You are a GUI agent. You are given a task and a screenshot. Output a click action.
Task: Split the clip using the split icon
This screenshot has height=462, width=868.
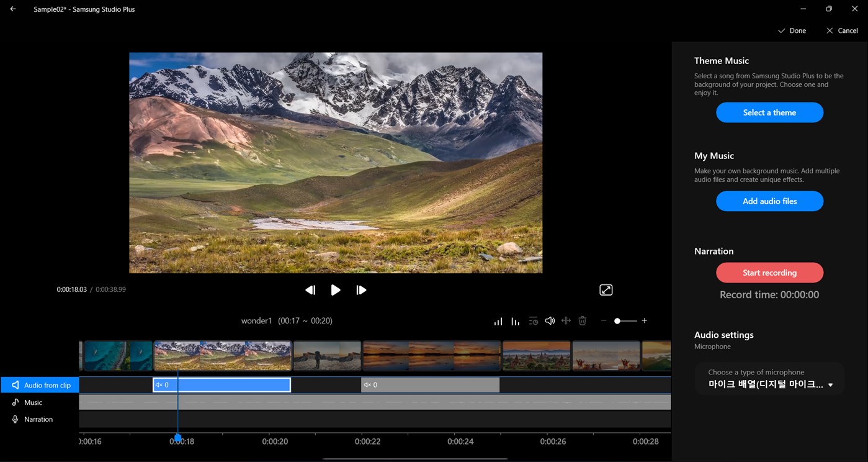566,321
